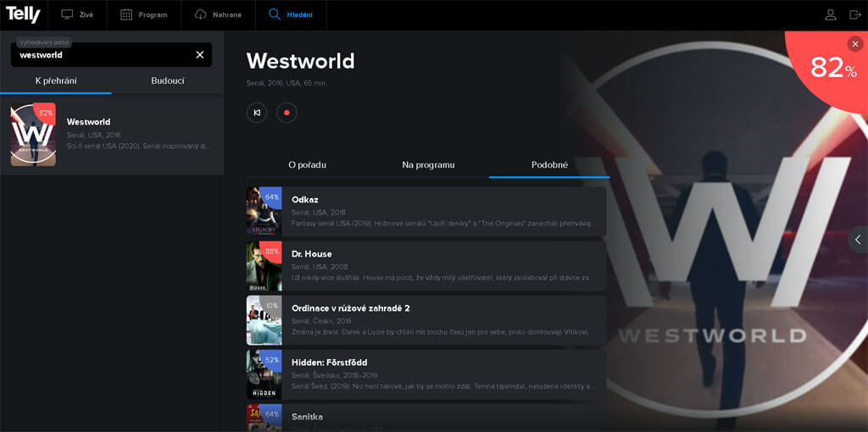Click the Telly logo
The width and height of the screenshot is (868, 432).
coord(23,14)
